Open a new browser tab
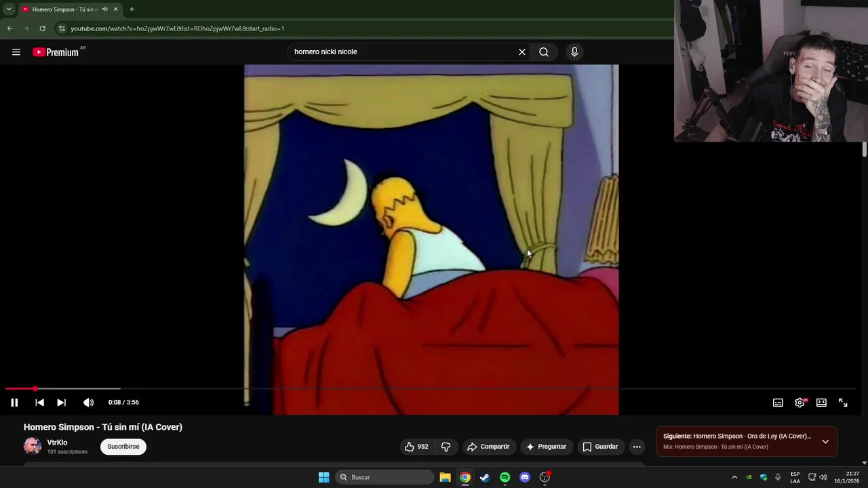The image size is (868, 488). point(132,9)
